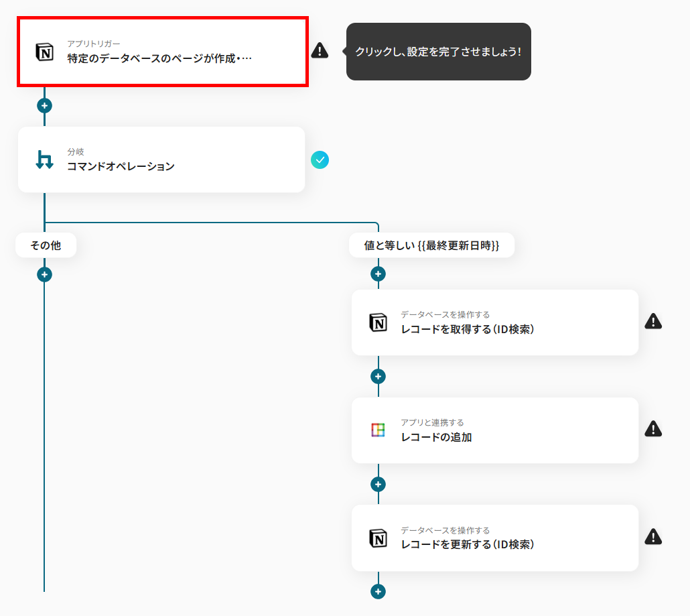Click the branch fork icon
Screen dimensions: 690x616
coord(44,160)
